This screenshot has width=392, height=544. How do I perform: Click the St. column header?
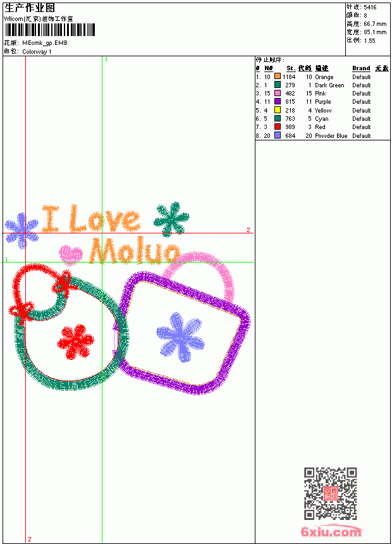[291, 68]
